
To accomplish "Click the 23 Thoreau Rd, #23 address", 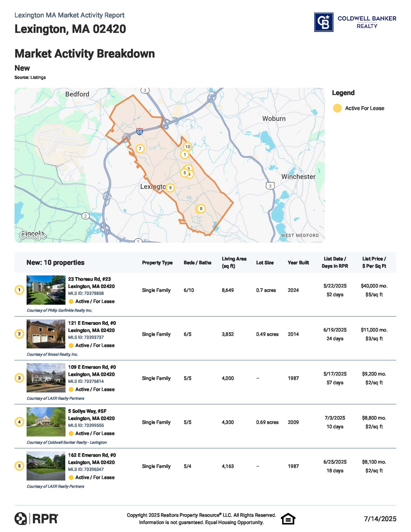I will point(89,279).
